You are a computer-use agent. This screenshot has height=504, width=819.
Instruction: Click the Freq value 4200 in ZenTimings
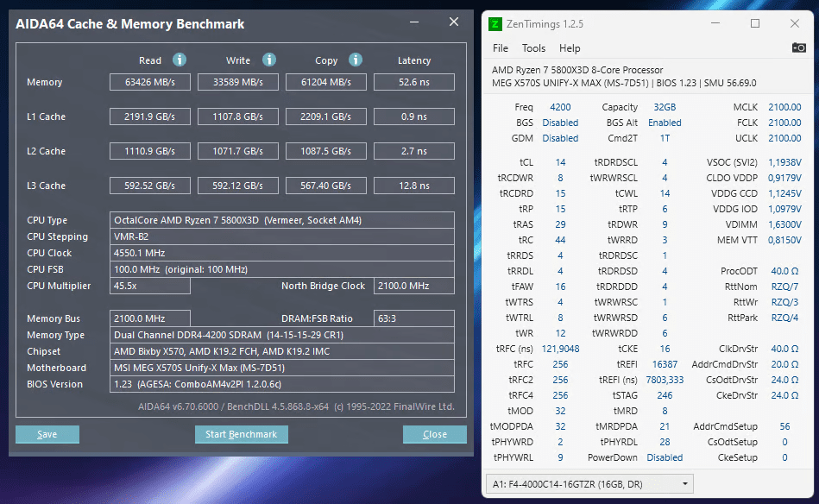(560, 107)
